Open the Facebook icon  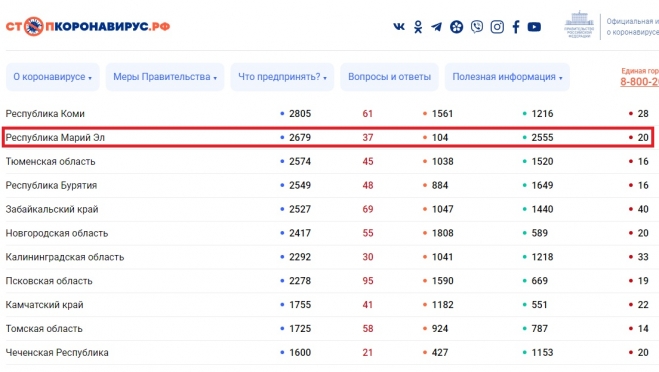point(516,27)
